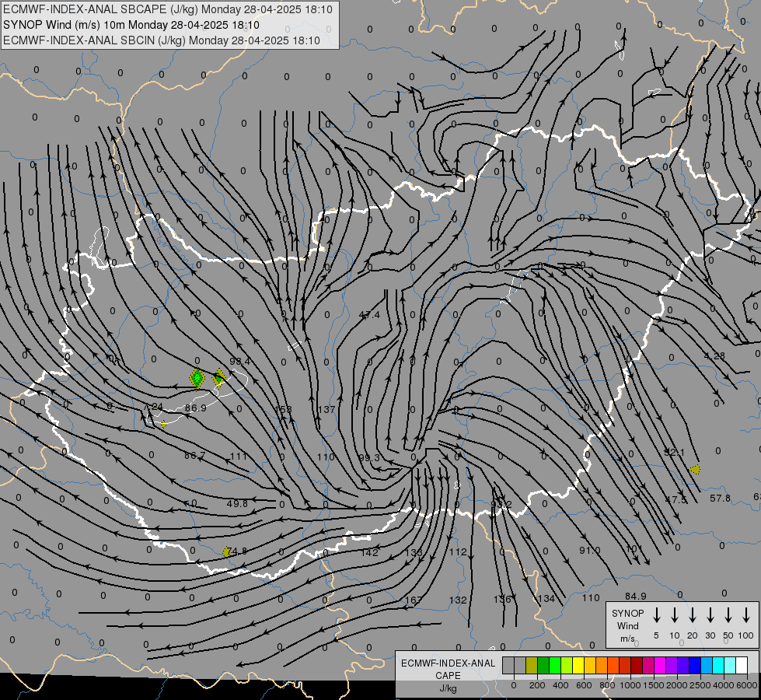Click the 153 CAPE value on map
Screen dimensions: 761x700
point(283,409)
